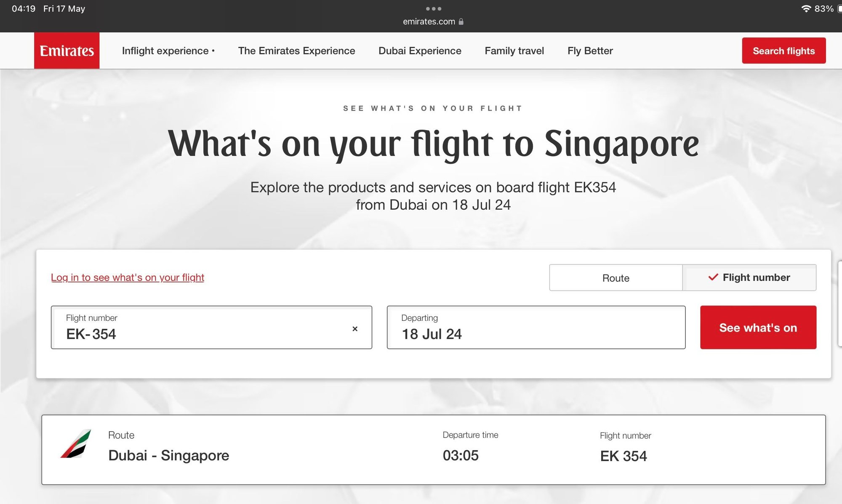Click the red checkmark on Flight number
Image resolution: width=842 pixels, height=504 pixels.
713,277
